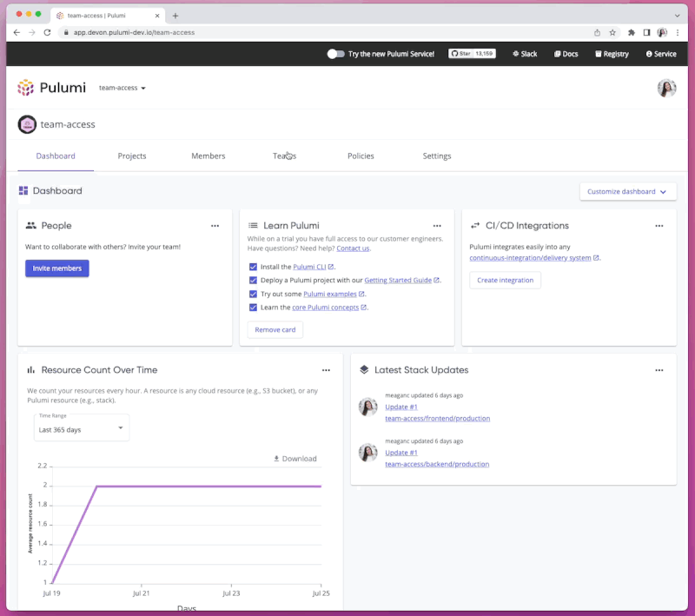Switch to the Projects tab

click(132, 156)
